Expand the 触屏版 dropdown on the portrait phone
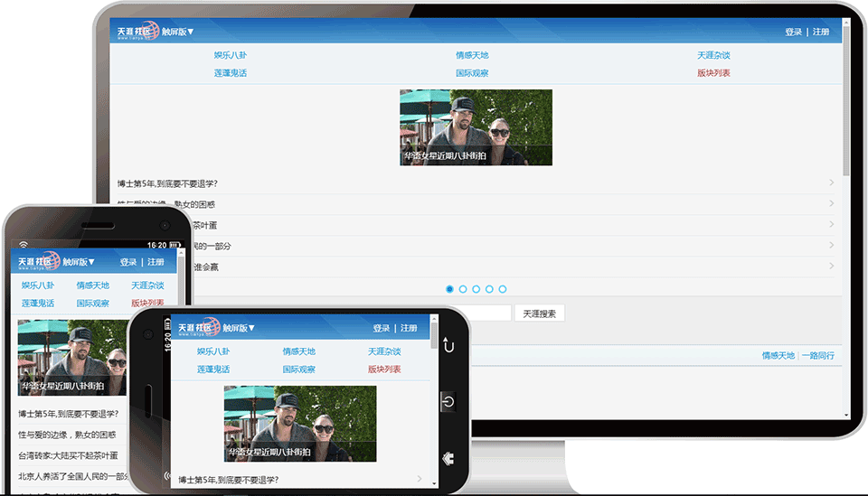The height and width of the screenshot is (496, 868). click(79, 262)
